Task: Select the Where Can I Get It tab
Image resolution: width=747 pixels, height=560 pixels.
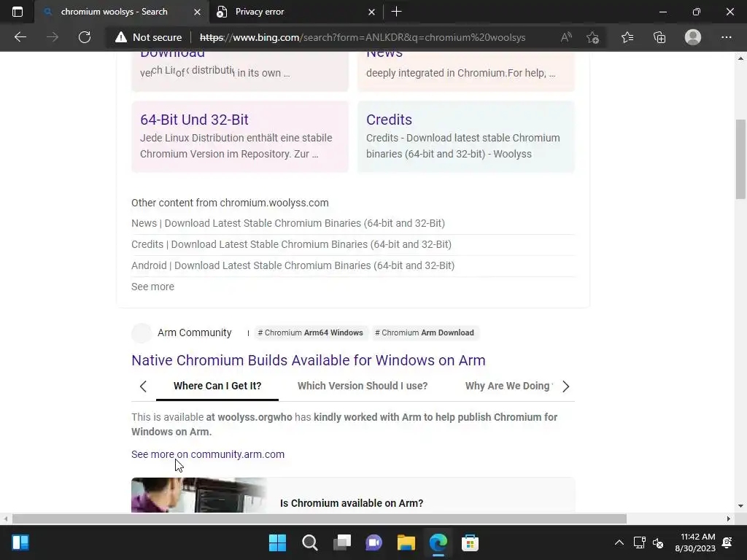Action: [x=217, y=386]
